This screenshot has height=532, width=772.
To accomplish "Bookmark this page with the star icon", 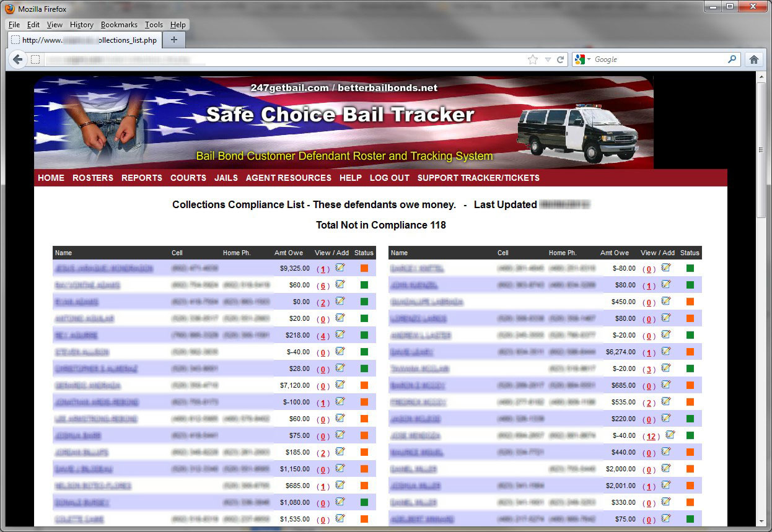I will click(533, 59).
